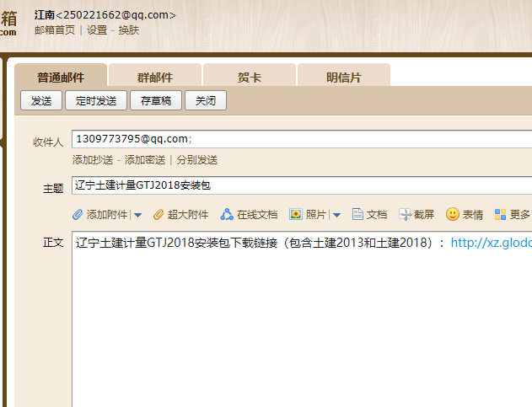Viewport: 532px width, 407px height.
Task: Click the 定时发送 button
Action: 96,100
